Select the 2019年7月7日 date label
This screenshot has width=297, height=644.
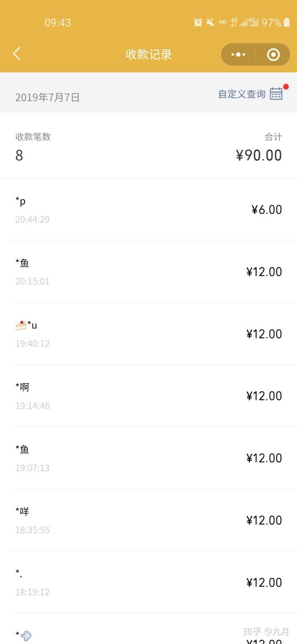click(x=47, y=97)
